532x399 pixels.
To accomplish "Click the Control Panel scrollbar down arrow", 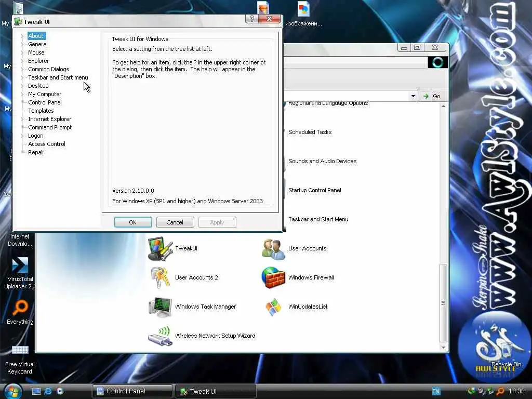I will [x=443, y=348].
